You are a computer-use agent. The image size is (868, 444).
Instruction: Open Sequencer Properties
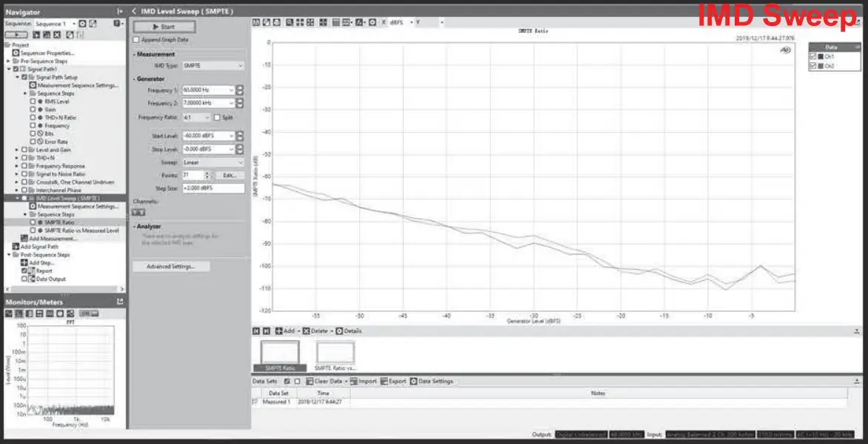[47, 53]
